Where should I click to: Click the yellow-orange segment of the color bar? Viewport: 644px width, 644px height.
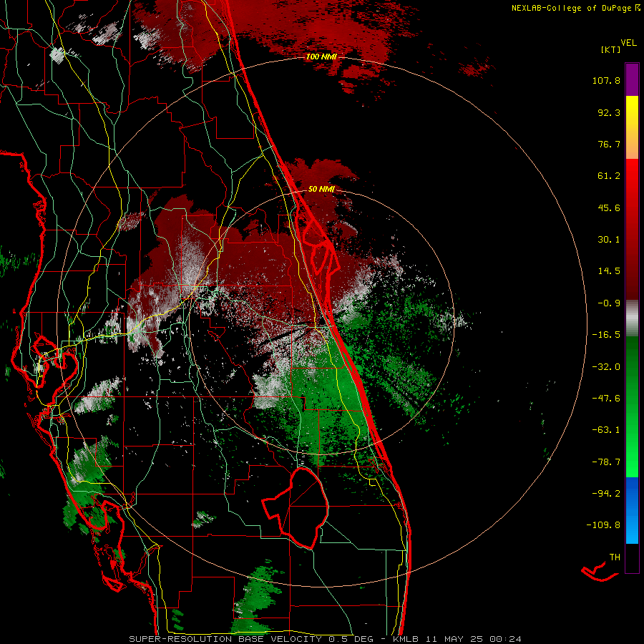[632, 127]
